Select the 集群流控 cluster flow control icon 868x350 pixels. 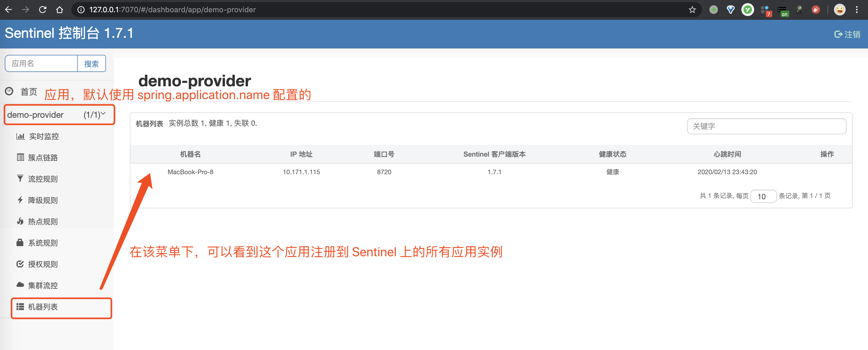(20, 285)
